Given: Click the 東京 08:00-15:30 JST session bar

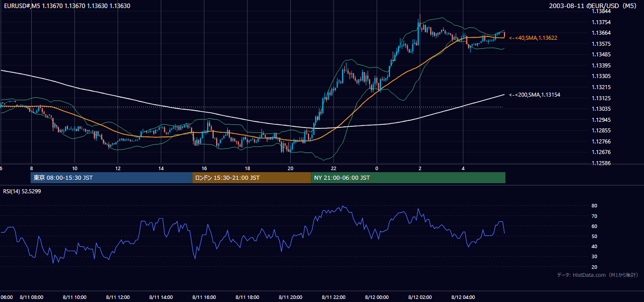Looking at the screenshot, I should click(x=111, y=178).
